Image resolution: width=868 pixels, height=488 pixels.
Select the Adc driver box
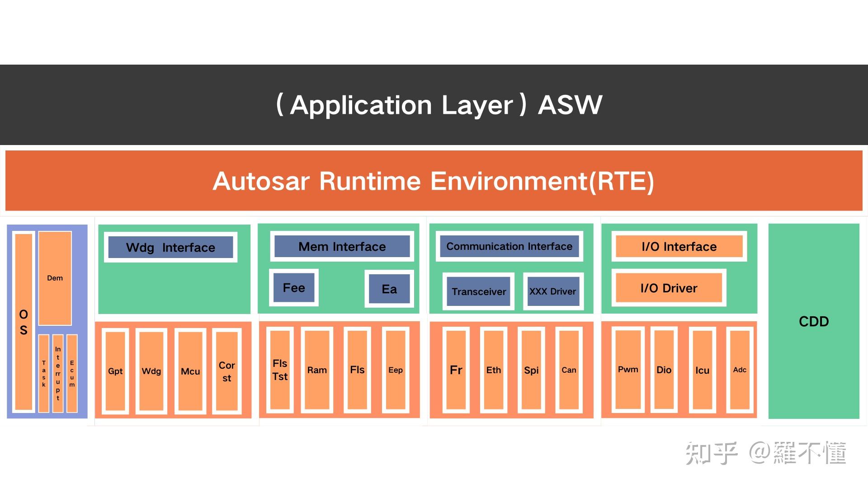740,370
